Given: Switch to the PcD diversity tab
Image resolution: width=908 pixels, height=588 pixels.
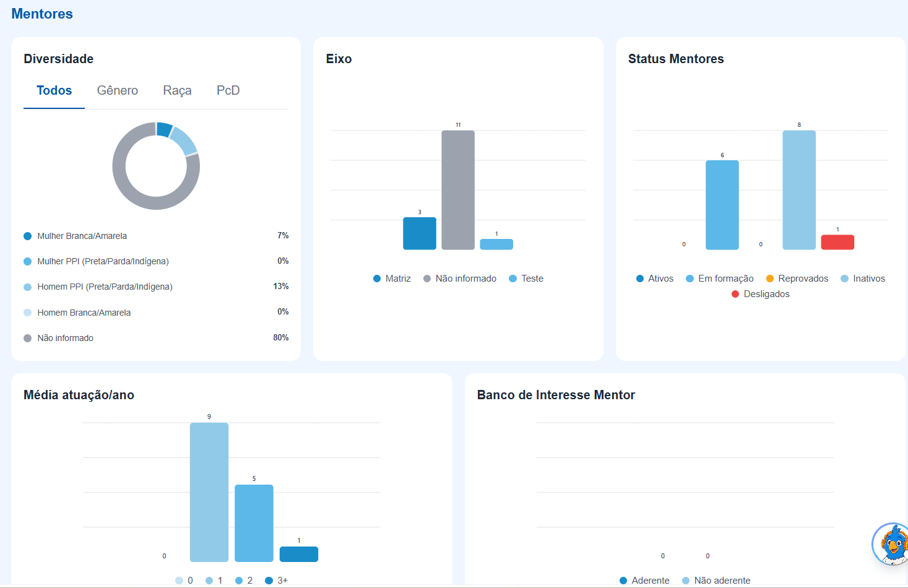Looking at the screenshot, I should point(228,90).
